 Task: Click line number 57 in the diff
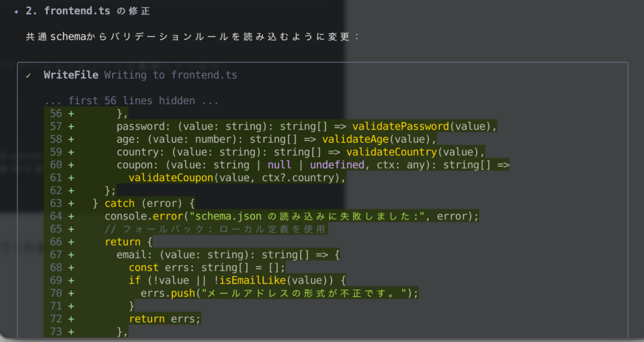pyautogui.click(x=56, y=126)
